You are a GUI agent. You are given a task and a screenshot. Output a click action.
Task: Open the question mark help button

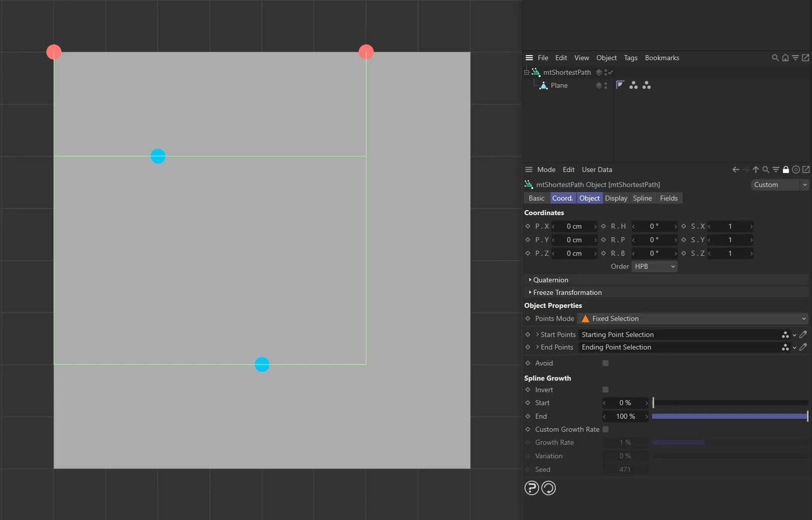pos(531,488)
